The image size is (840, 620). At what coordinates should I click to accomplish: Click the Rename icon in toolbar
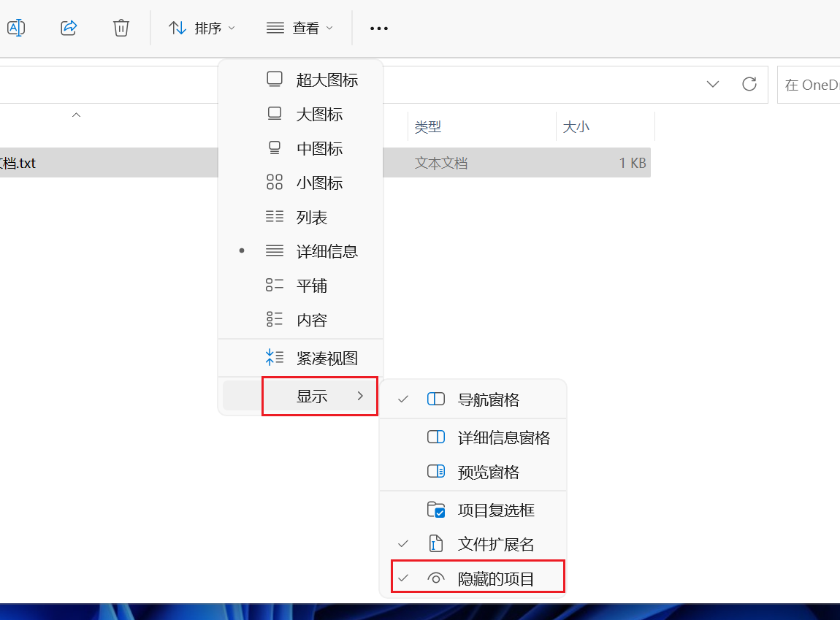[x=15, y=28]
